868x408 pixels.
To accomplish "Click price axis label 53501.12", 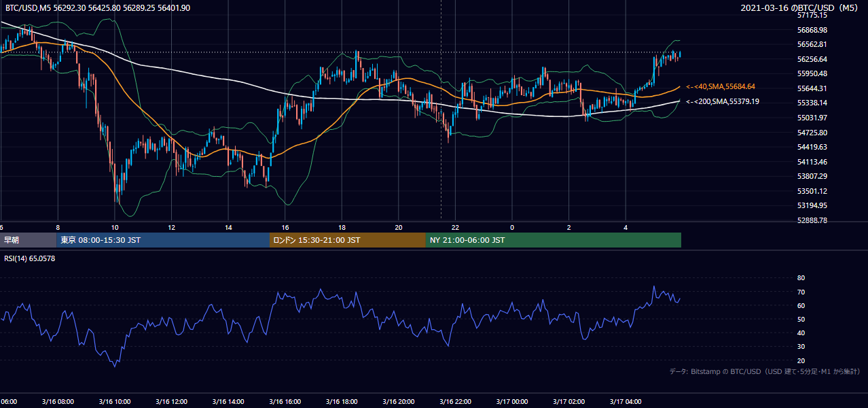I will (x=812, y=191).
